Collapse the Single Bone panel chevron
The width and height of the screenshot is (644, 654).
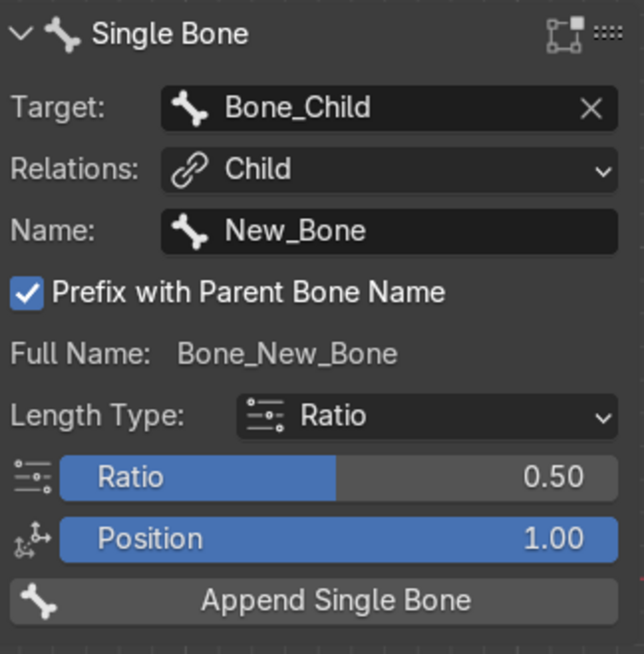coord(21,34)
